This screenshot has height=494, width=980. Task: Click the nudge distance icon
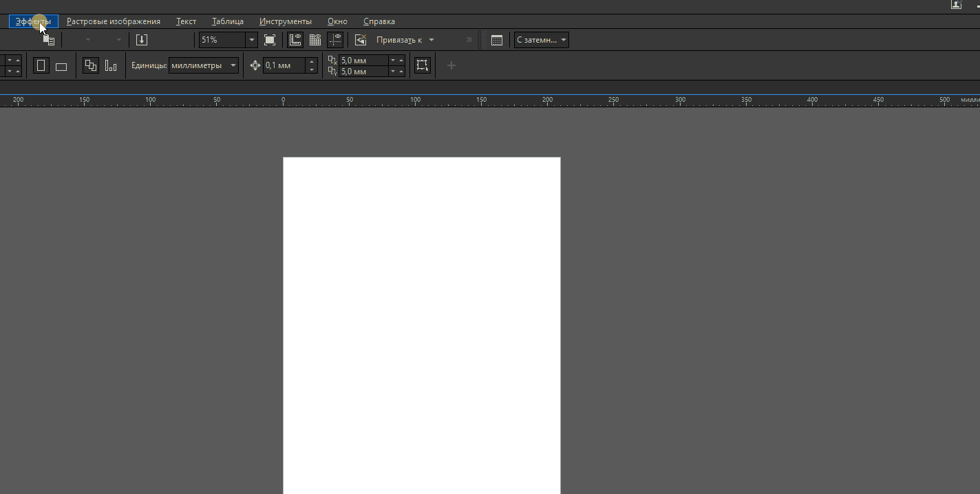click(x=255, y=65)
